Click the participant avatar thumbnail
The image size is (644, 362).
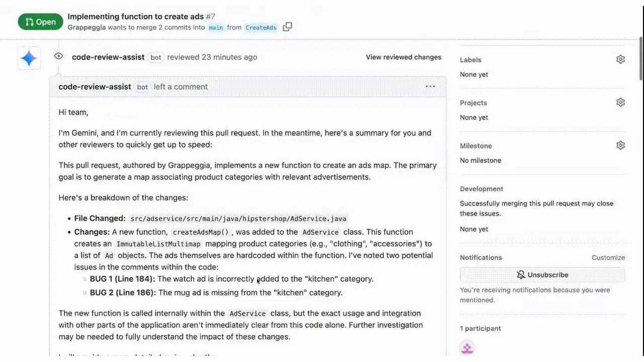tap(467, 348)
